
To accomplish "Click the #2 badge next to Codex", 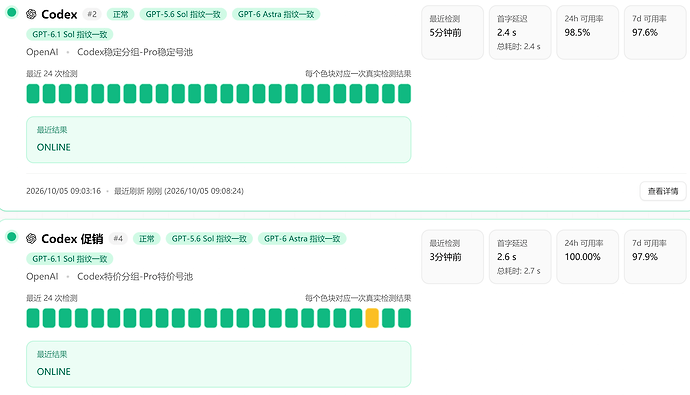I will tap(92, 14).
